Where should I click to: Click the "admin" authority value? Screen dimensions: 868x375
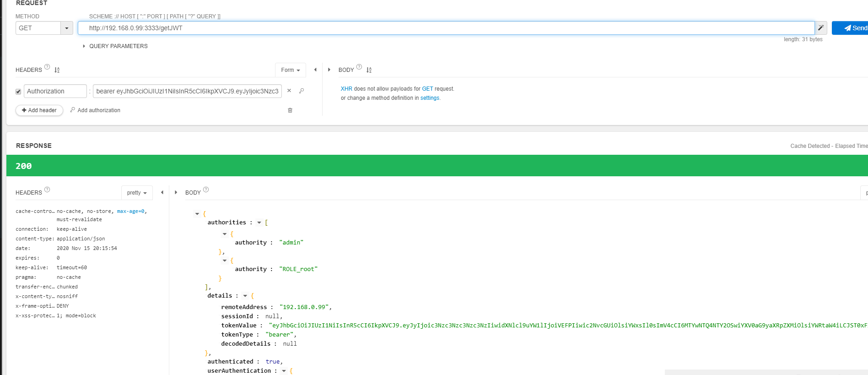click(x=291, y=243)
